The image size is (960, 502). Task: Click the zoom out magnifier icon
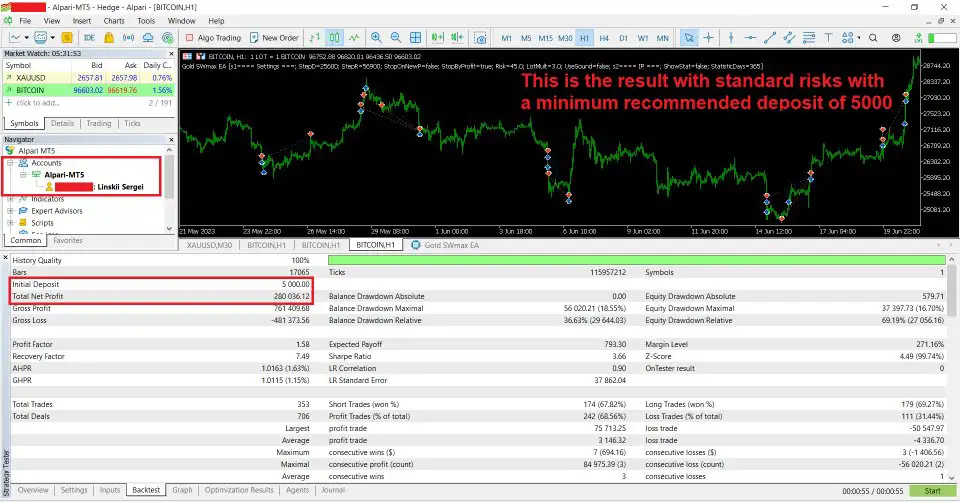[x=393, y=38]
